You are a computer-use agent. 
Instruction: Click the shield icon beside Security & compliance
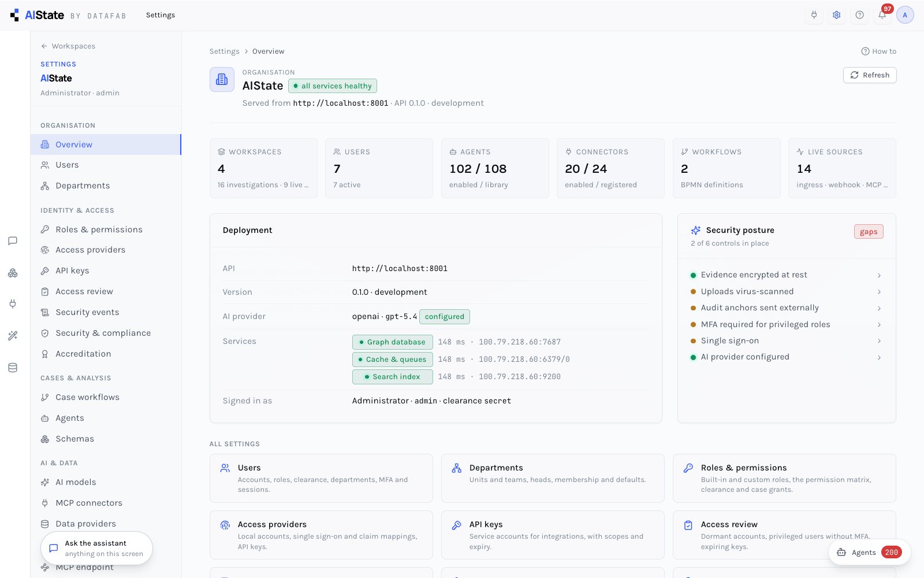[x=45, y=333]
